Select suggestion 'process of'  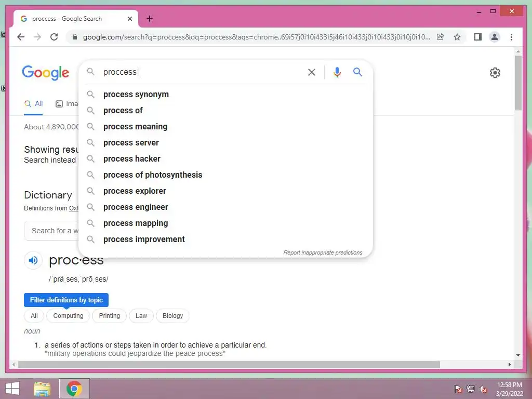point(225,111)
